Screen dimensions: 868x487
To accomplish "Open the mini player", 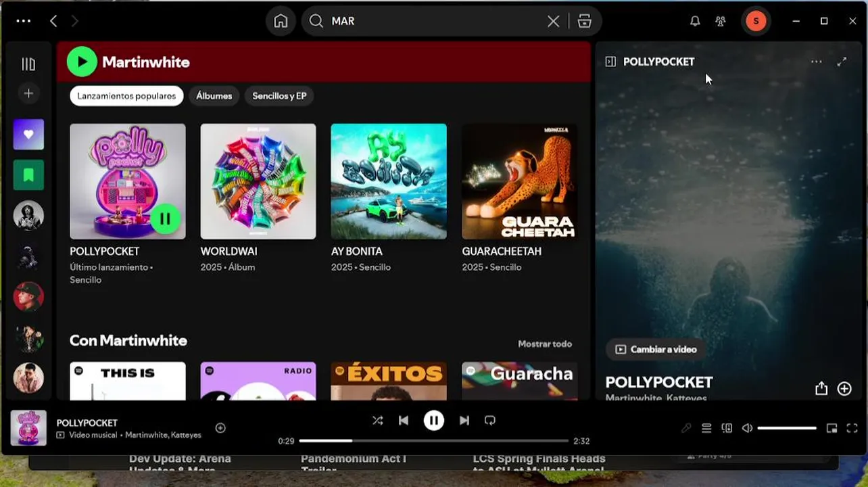I will (x=832, y=428).
